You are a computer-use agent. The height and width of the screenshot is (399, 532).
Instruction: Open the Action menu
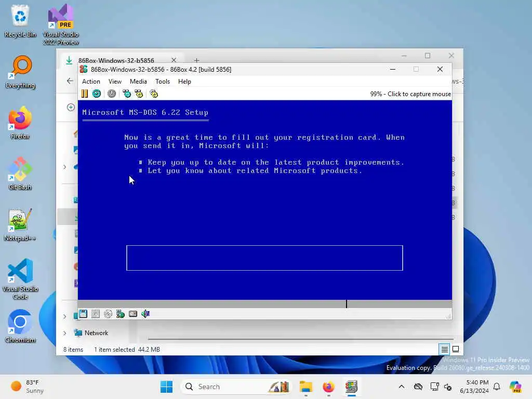tap(91, 82)
